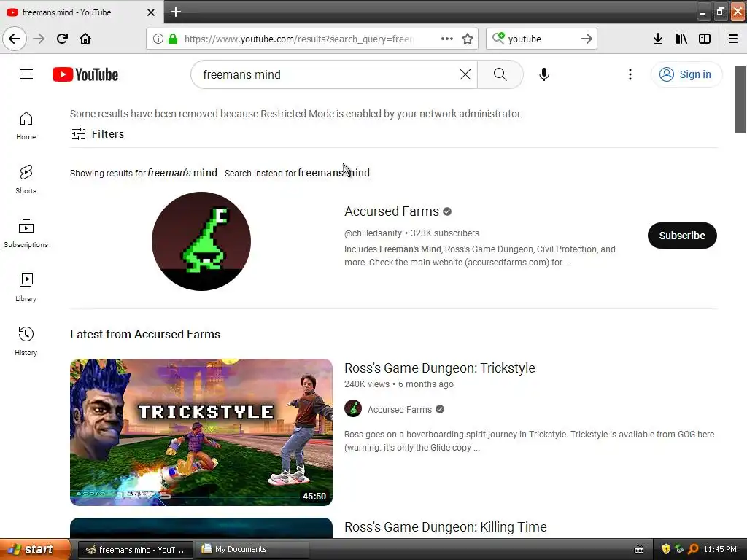
Task: Go back with the browser back arrow
Action: [15, 39]
